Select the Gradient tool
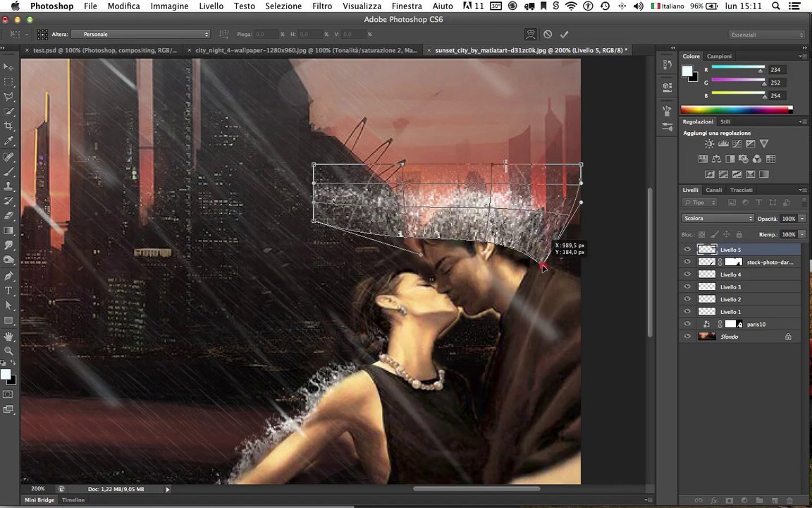812x508 pixels. click(8, 230)
